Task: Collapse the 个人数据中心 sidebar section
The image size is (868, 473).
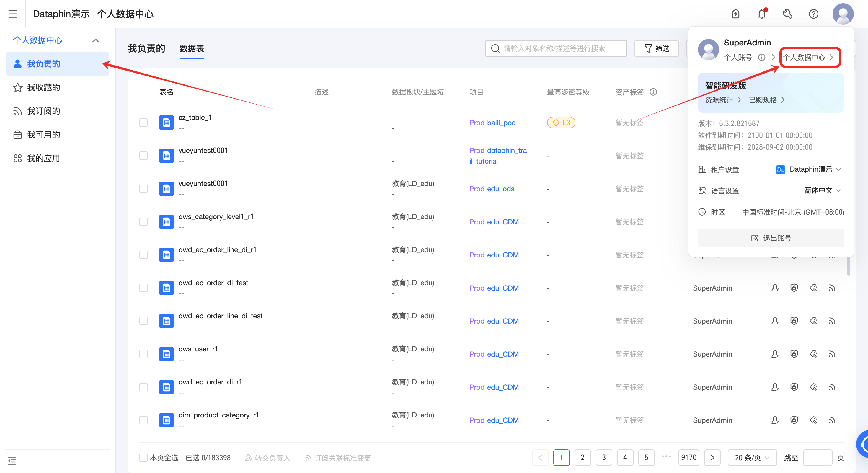Action: tap(95, 40)
